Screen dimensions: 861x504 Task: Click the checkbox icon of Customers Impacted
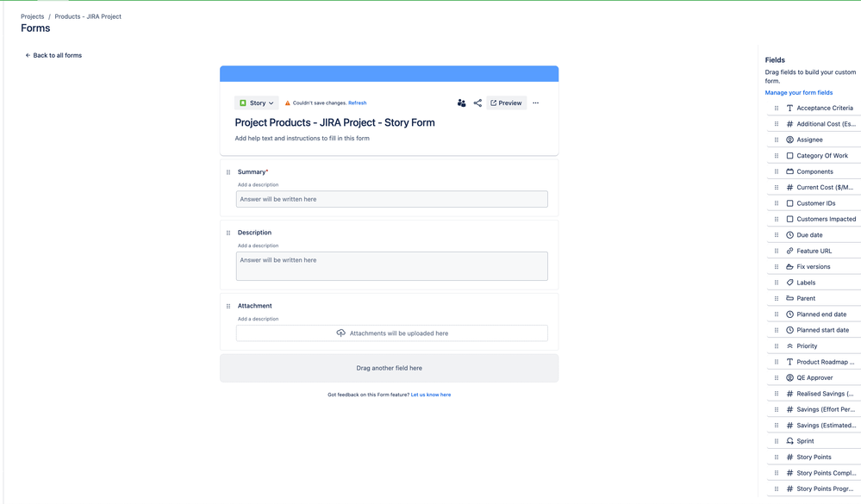(789, 219)
